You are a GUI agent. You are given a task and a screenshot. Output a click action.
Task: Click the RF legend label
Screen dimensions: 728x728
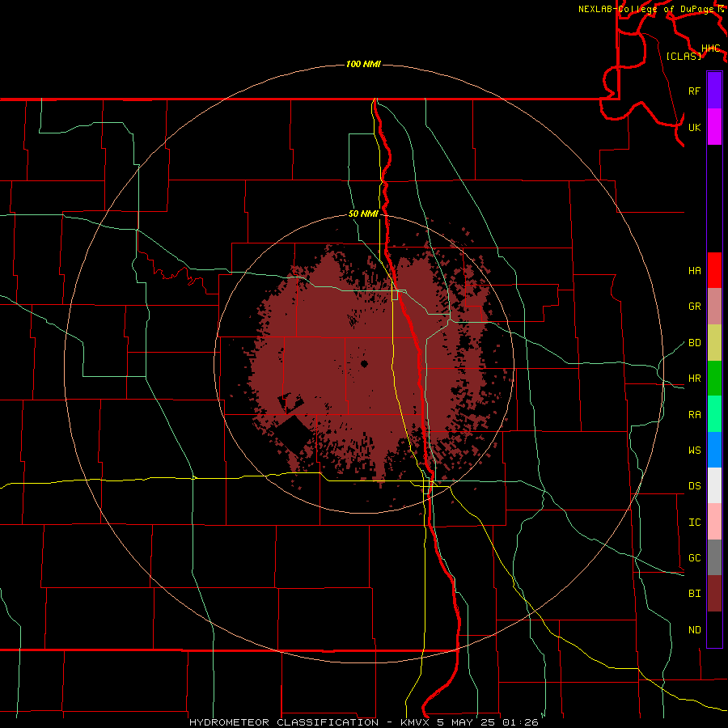(x=694, y=91)
